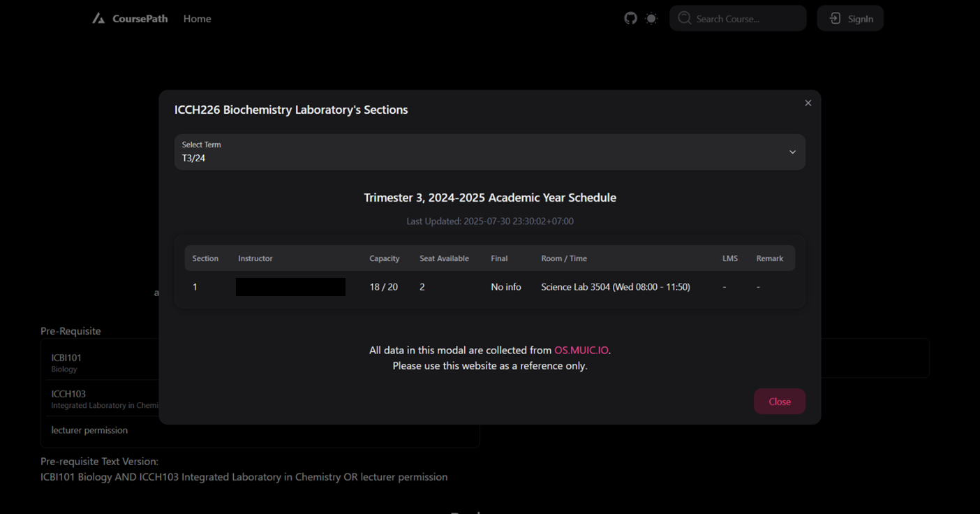This screenshot has width=980, height=514.
Task: Click the Room / Time column header
Action: [563, 258]
